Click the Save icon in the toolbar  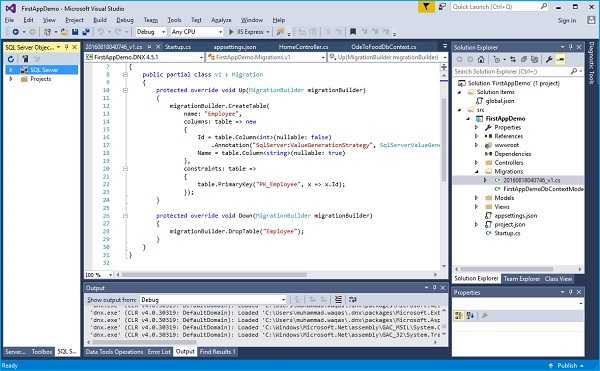click(75, 32)
